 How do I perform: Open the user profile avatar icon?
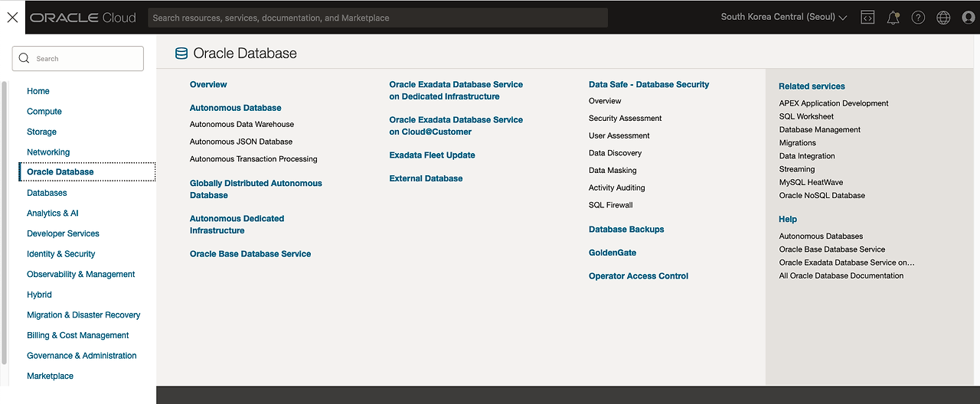click(969, 18)
